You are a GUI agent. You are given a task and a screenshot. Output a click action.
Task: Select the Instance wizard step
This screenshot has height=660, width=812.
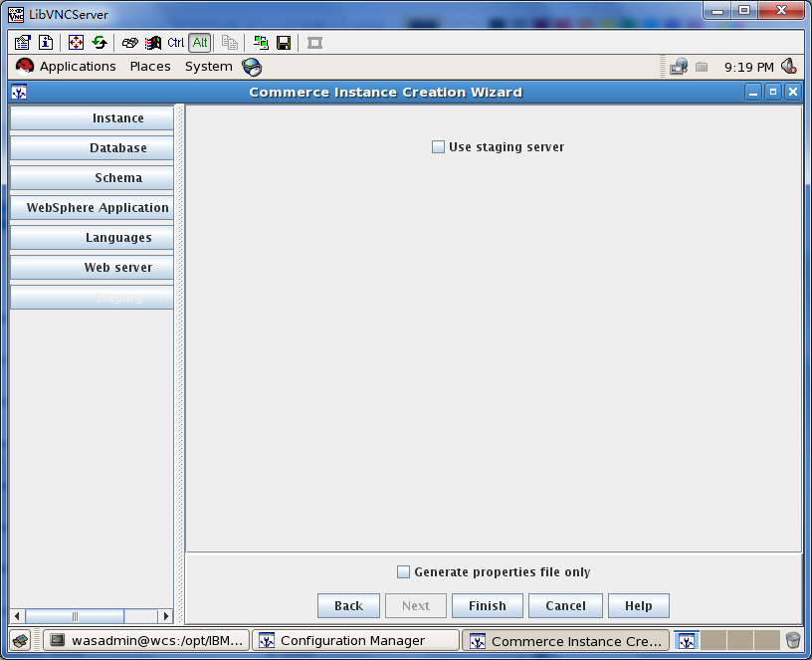93,118
